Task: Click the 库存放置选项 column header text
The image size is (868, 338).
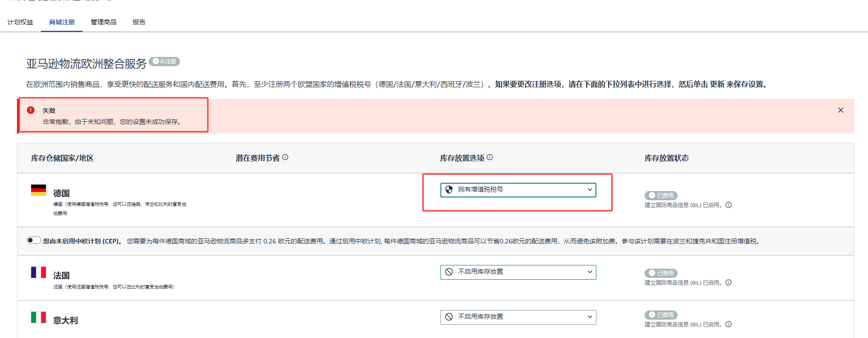Action: [x=462, y=158]
